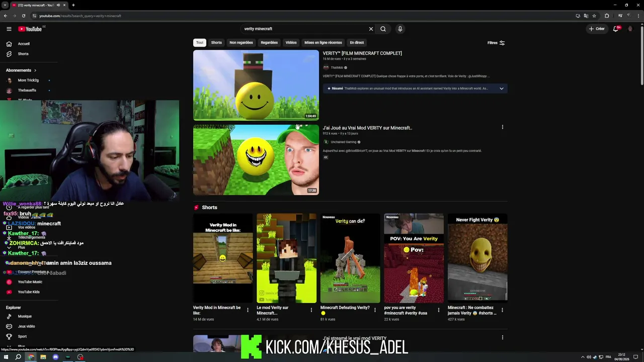
Task: Select the Mises en ligne récentes chip
Action: pyautogui.click(x=323, y=43)
